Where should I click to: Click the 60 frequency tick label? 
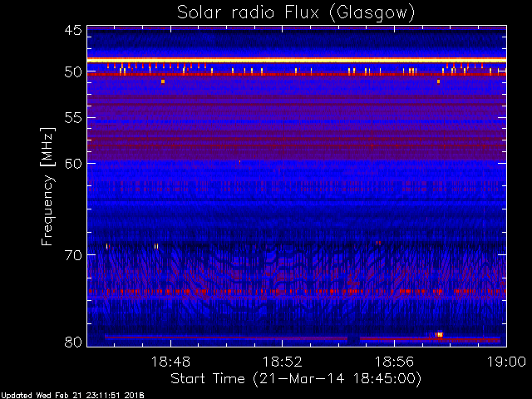click(73, 163)
